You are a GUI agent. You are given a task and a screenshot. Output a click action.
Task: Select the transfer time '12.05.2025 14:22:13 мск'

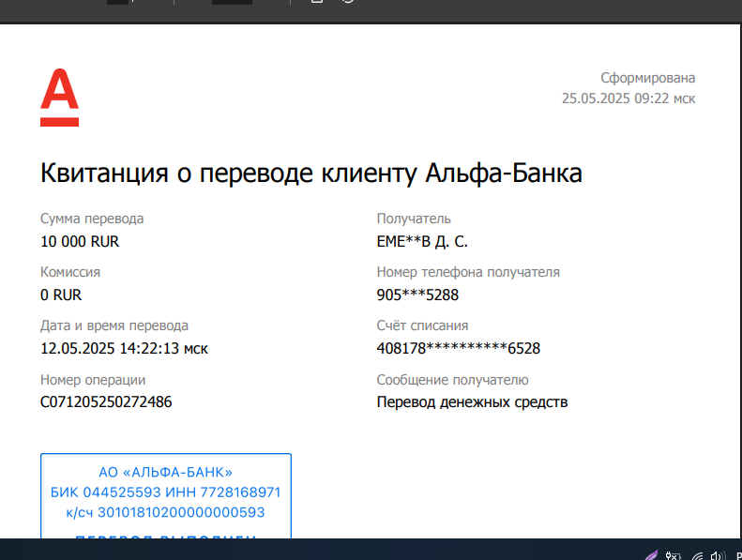(124, 348)
